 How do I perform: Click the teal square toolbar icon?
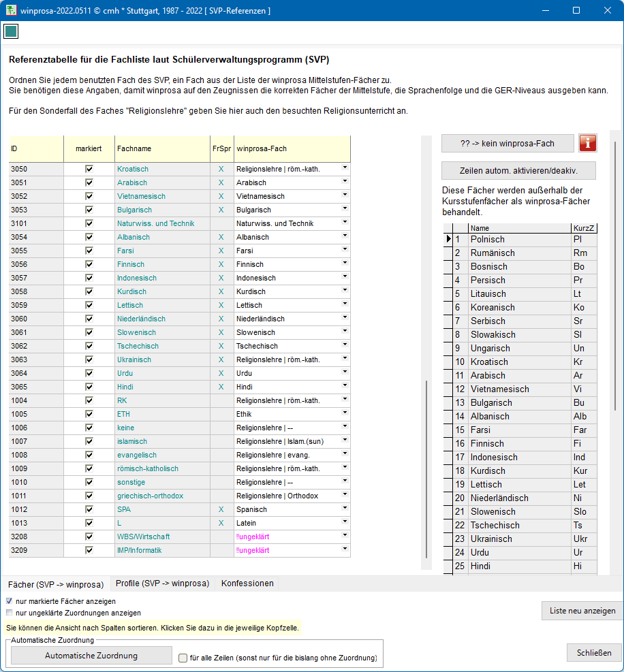11,31
